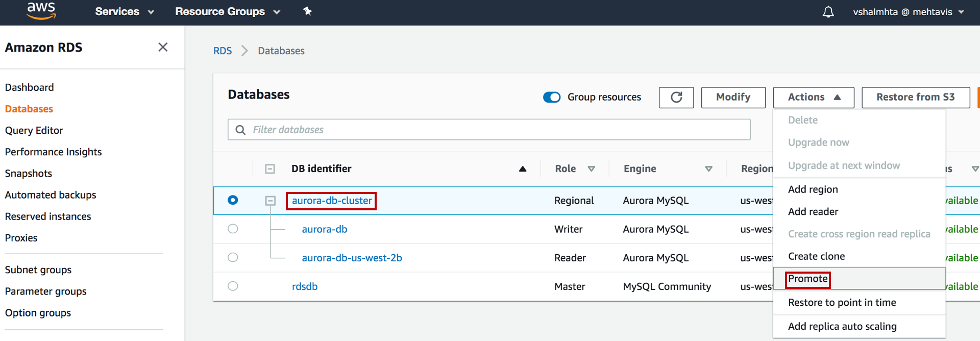Click the Engine column header
The image size is (980, 341).
[x=640, y=168]
